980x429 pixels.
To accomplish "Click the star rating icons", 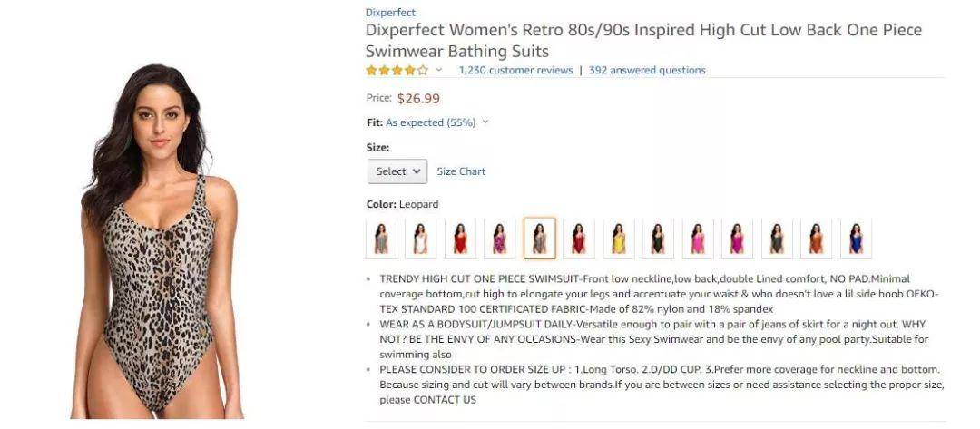I will coord(397,70).
